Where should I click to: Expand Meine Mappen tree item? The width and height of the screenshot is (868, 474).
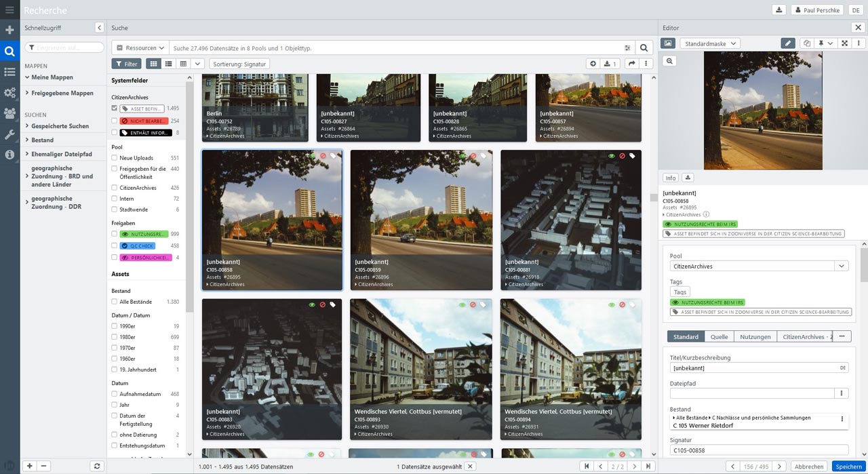pos(26,77)
